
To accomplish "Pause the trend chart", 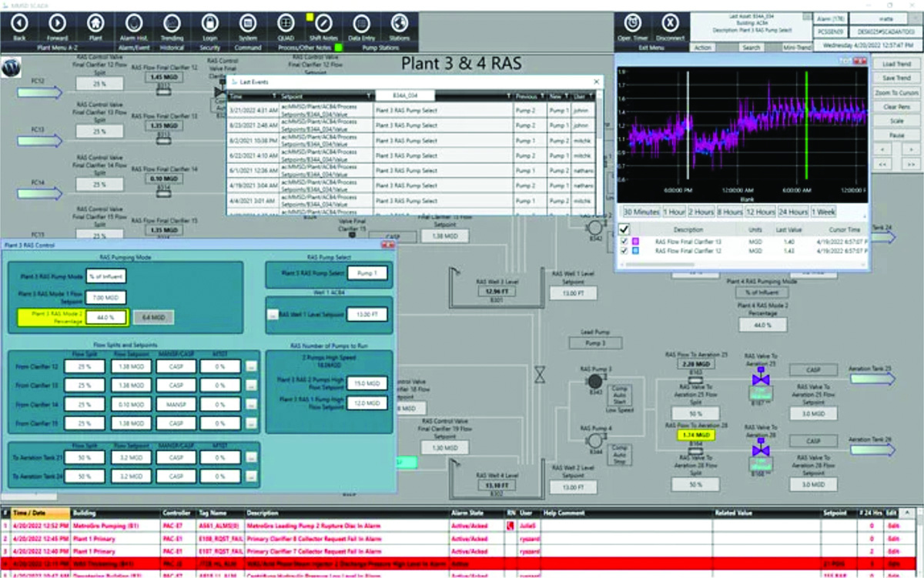I will coord(896,135).
